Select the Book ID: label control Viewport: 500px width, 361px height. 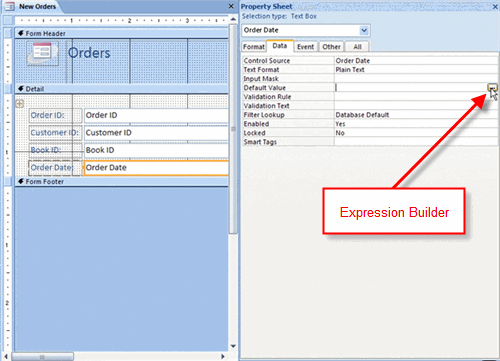coord(55,150)
